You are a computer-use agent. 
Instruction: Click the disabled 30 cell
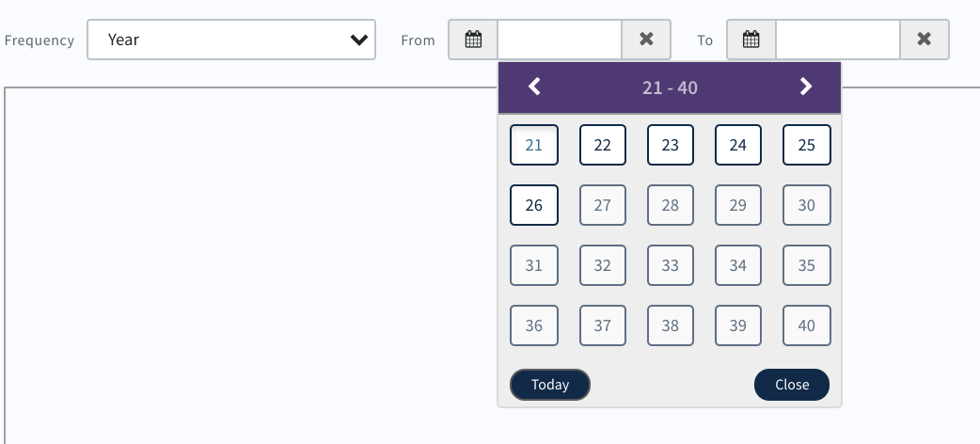(x=807, y=205)
